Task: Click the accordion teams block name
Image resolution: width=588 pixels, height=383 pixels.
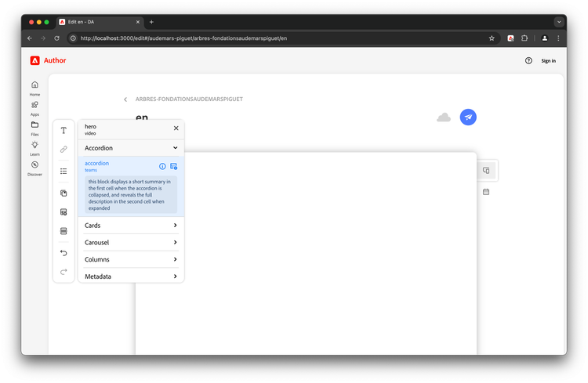Action: tap(96, 166)
